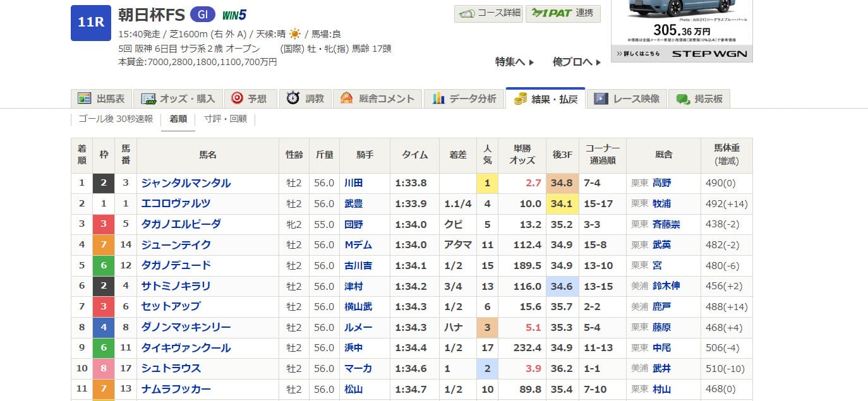The image size is (868, 401).
Task: Open horse サトミノキラリ
Action: (176, 286)
